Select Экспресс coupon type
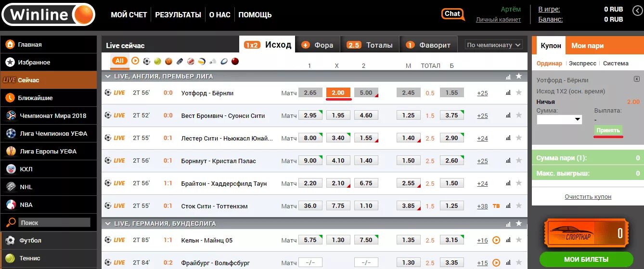The height and width of the screenshot is (269, 644). [x=582, y=63]
